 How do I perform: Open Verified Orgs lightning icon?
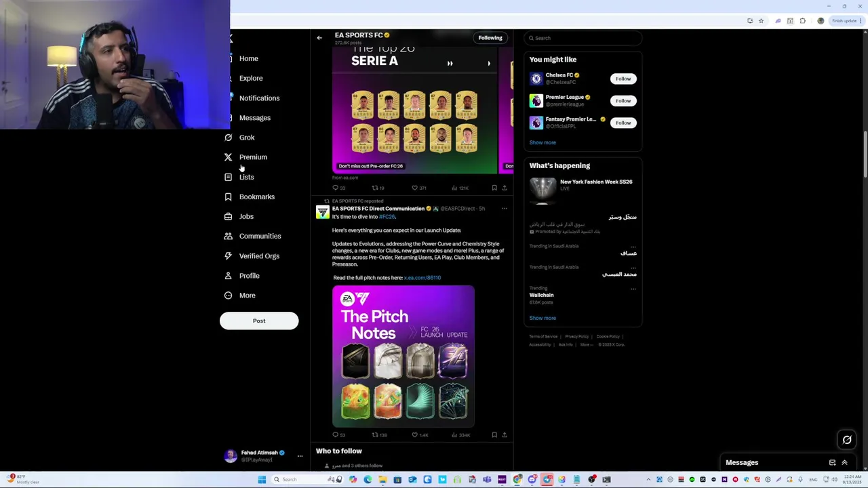[x=228, y=256]
